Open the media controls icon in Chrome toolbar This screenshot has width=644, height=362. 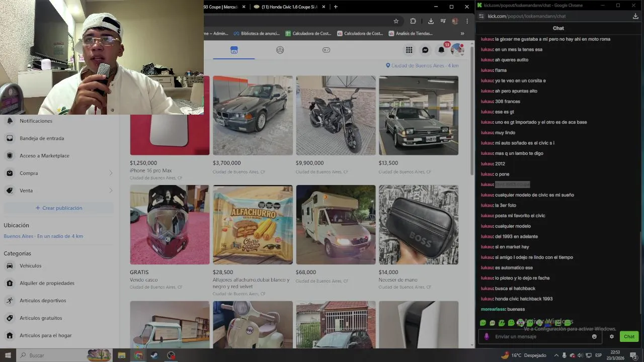click(443, 21)
